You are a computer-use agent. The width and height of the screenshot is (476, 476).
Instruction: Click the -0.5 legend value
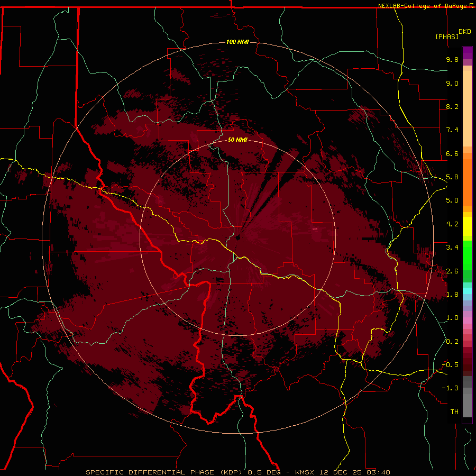click(450, 365)
